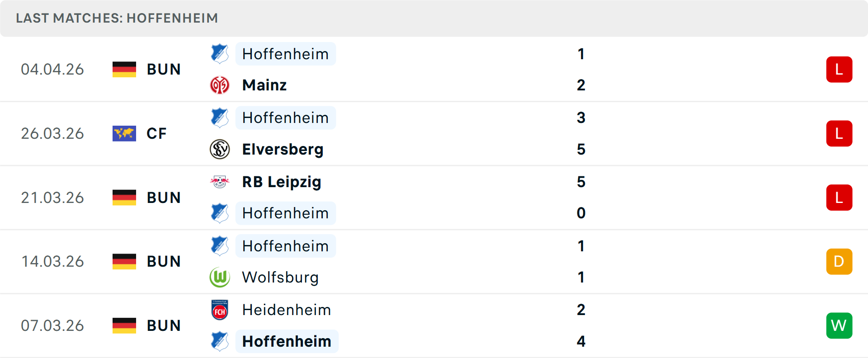The width and height of the screenshot is (868, 358).
Task: Click the highlighted Hoffenheim team name versus Wolfsburg
Action: click(x=286, y=246)
